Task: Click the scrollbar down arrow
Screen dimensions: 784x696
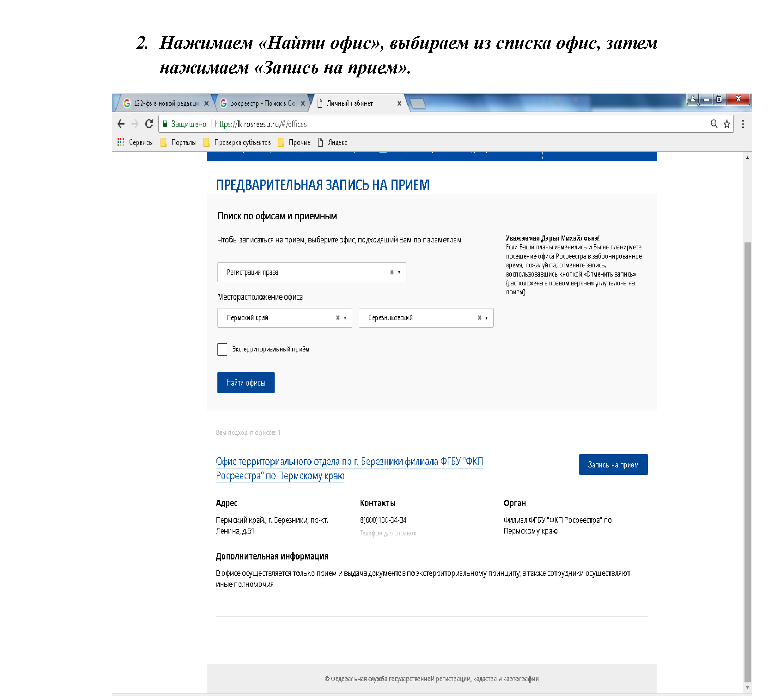Action: [747, 687]
